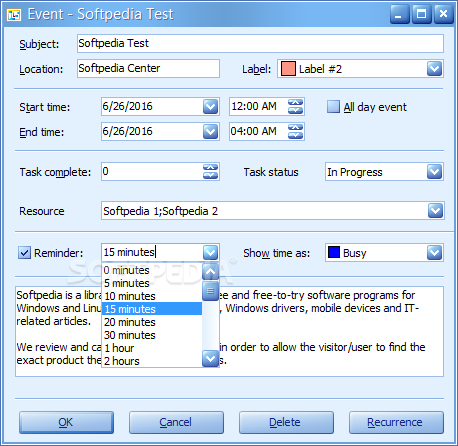Collapse the Reminder time dropdown arrow
The image size is (458, 446).
click(x=210, y=253)
